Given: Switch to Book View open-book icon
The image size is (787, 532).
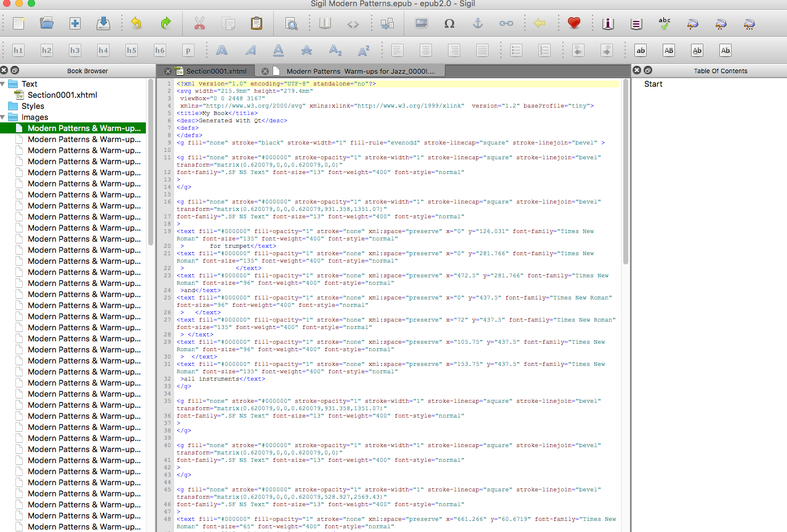Looking at the screenshot, I should point(325,23).
